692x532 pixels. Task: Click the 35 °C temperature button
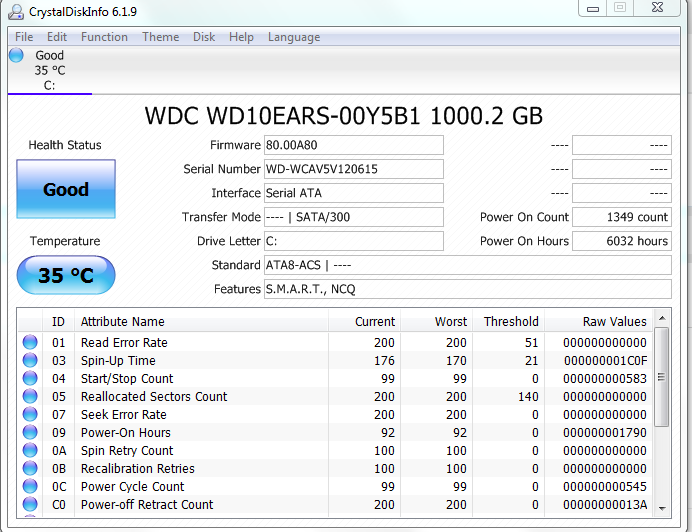tap(66, 275)
